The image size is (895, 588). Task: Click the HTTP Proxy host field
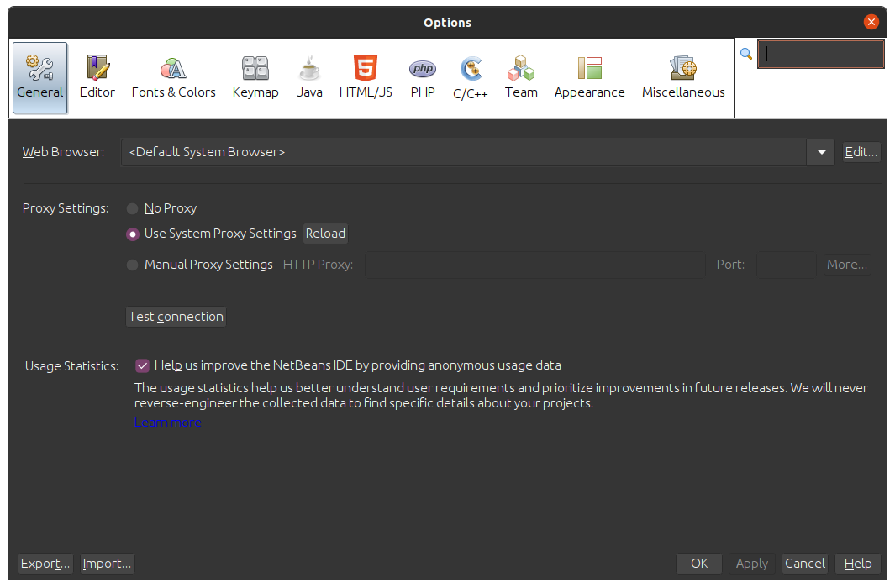(x=534, y=265)
